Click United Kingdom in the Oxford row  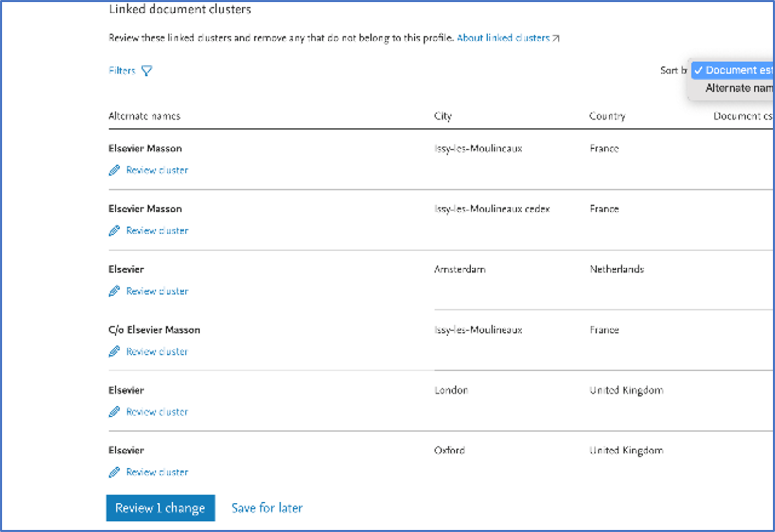627,450
